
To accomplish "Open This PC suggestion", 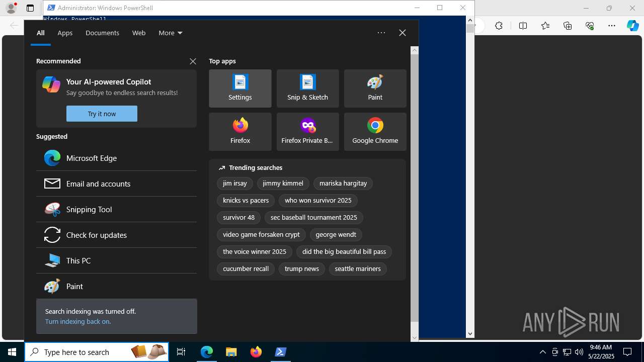I will [116, 260].
